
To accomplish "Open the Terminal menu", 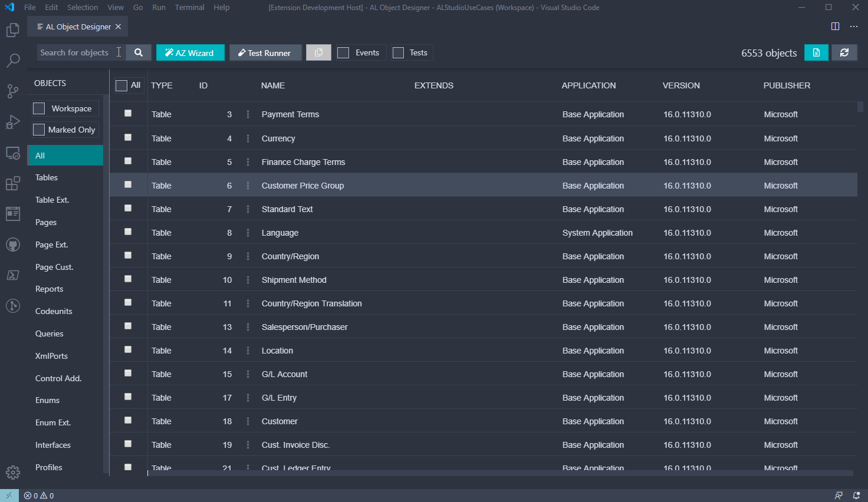I will point(189,7).
